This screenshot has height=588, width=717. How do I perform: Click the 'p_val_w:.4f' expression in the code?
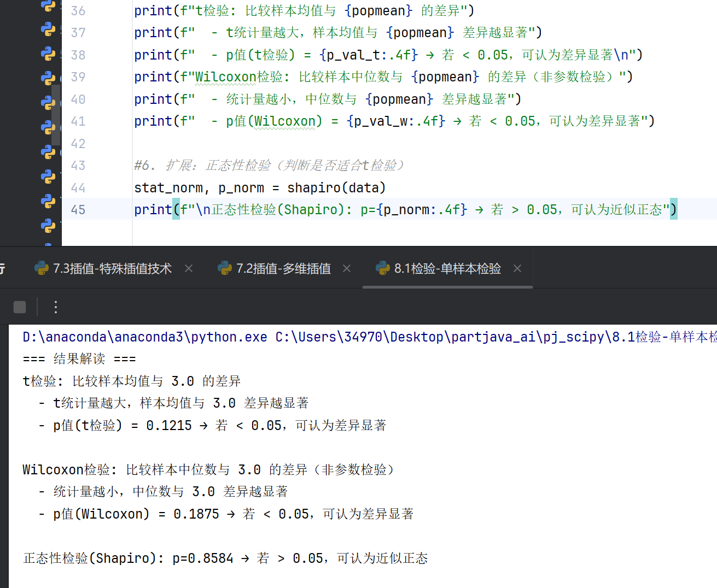coord(396,121)
